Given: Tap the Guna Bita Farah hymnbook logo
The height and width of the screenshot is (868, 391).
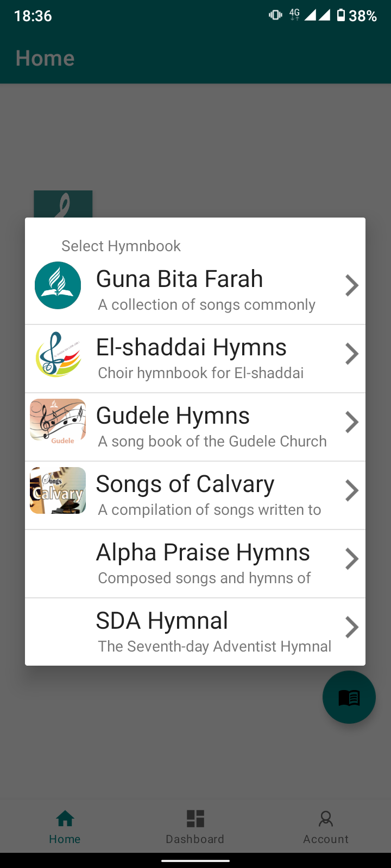Looking at the screenshot, I should point(58,285).
